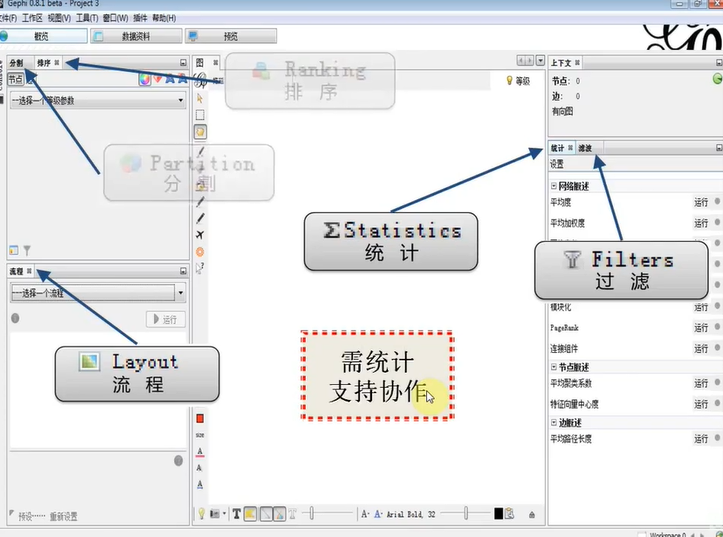The width and height of the screenshot is (723, 537).
Task: Click the 'size' reset icon in left toolbar
Action: pyautogui.click(x=200, y=435)
